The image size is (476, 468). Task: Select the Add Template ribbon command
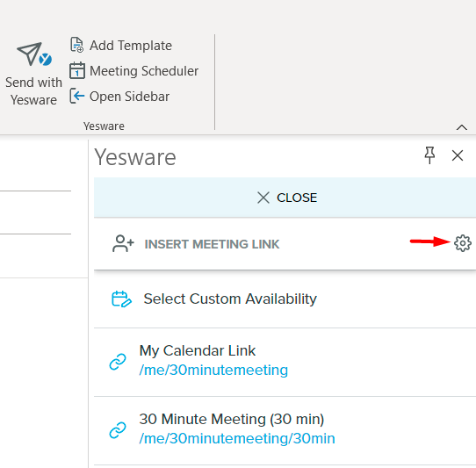(x=121, y=46)
